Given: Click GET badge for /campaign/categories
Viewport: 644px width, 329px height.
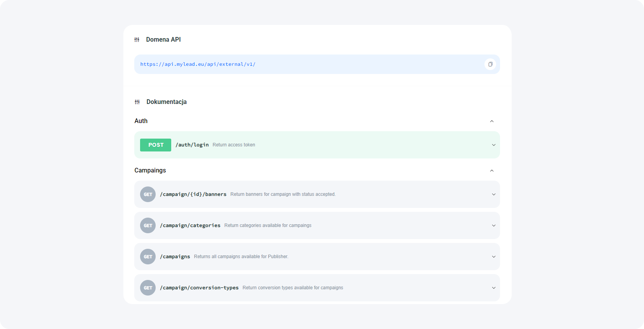Looking at the screenshot, I should (x=148, y=225).
